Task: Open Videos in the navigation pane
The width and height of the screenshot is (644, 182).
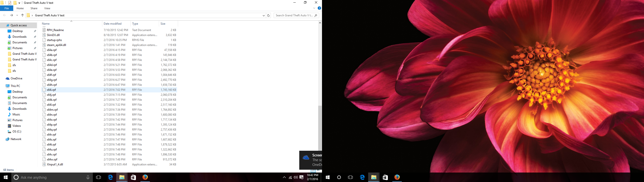Action: [17, 126]
